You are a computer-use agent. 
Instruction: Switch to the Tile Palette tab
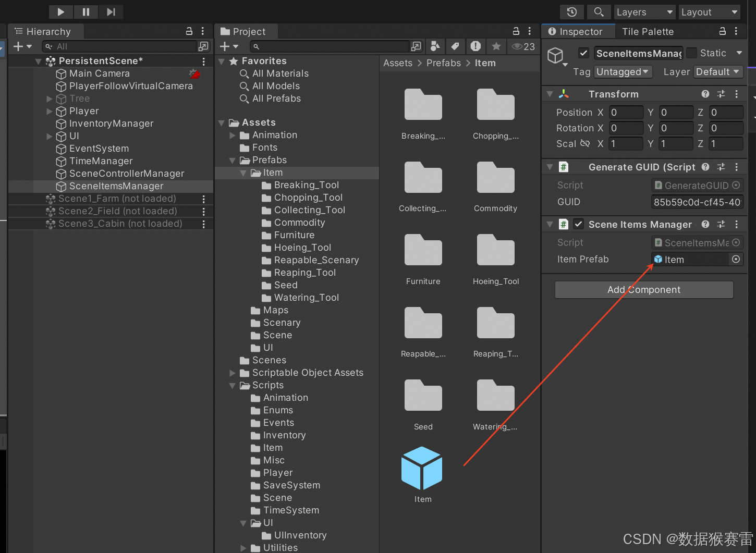[648, 32]
